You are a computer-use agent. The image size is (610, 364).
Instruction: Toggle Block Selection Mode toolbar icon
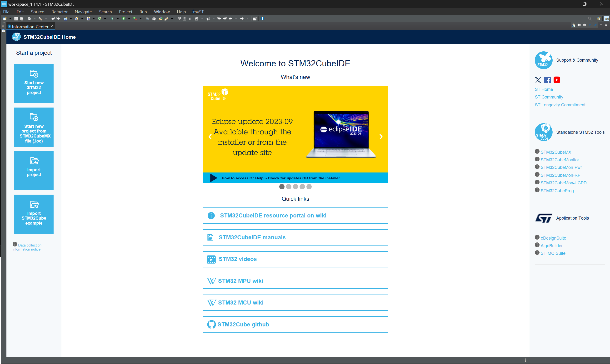(184, 19)
